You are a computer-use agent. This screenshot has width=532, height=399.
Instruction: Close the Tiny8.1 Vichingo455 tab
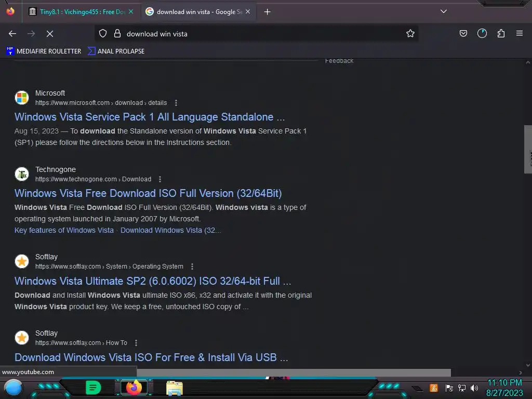tap(131, 12)
